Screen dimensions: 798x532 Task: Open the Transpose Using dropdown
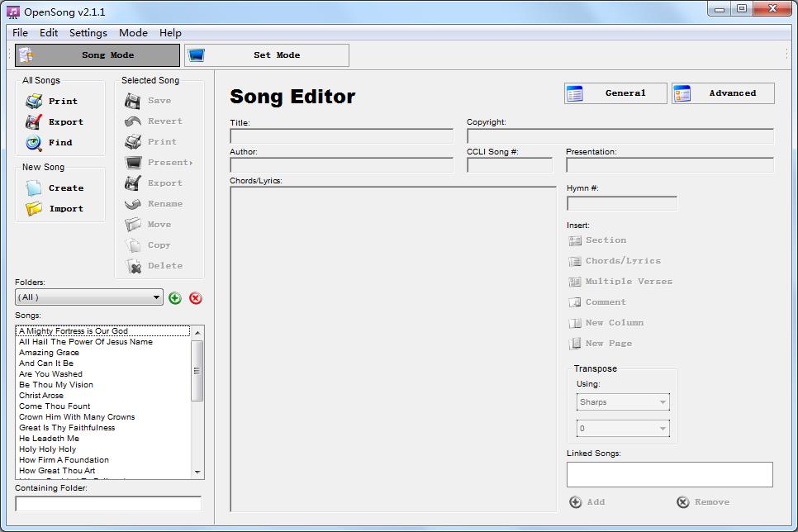click(x=622, y=401)
